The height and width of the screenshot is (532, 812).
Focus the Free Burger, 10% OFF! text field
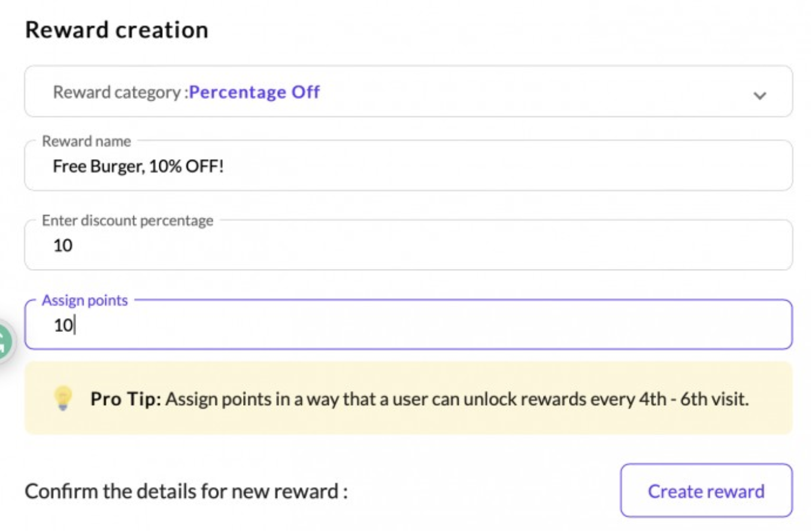[407, 166]
